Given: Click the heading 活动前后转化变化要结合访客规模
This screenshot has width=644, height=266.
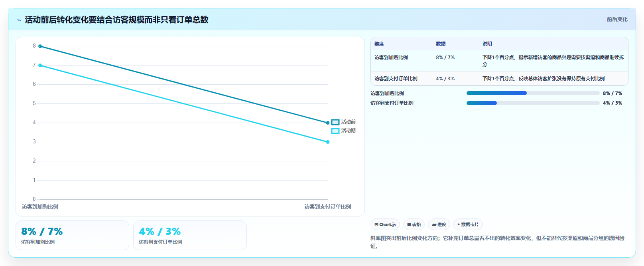Looking at the screenshot, I should [116, 20].
